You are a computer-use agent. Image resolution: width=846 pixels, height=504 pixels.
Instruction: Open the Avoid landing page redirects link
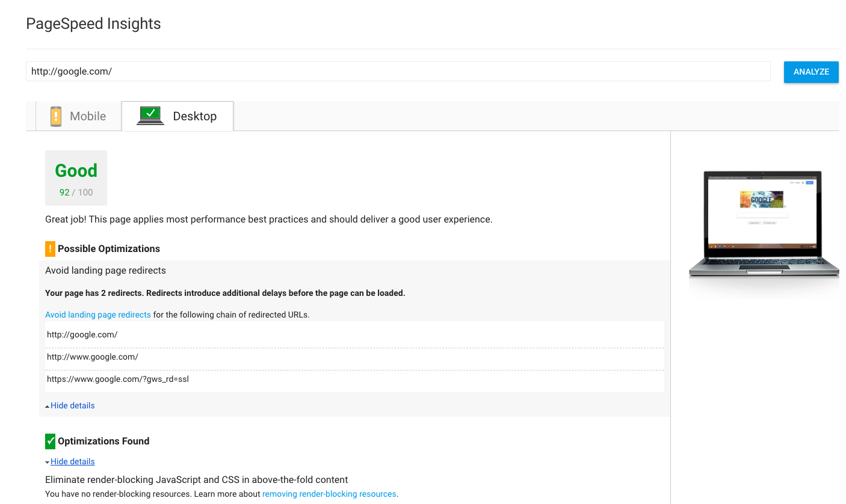[x=98, y=315]
